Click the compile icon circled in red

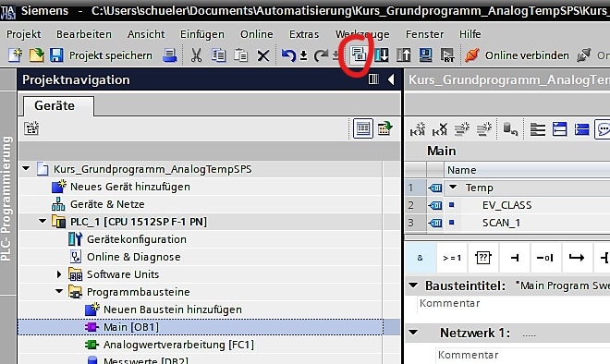coord(359,55)
